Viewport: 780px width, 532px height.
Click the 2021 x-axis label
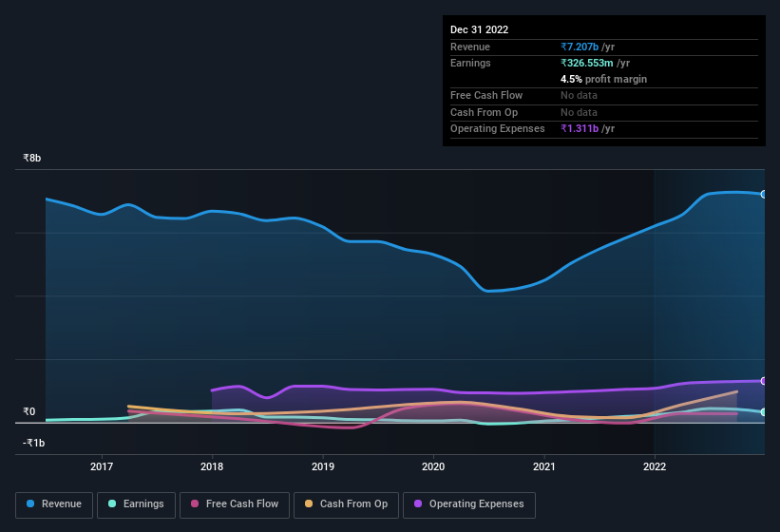click(544, 466)
